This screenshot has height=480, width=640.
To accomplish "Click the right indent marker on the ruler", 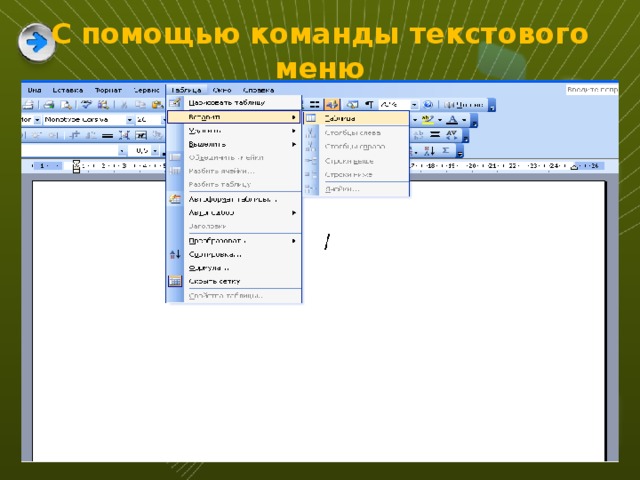I will coord(574,167).
